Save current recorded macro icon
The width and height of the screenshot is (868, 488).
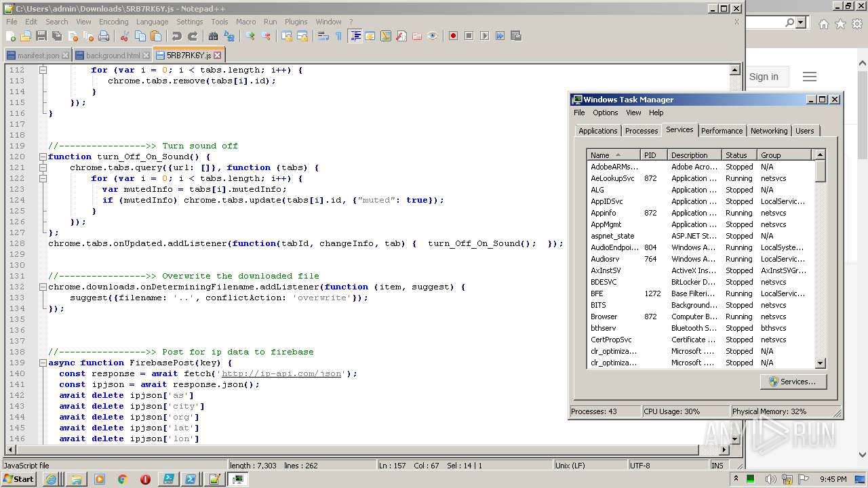click(516, 36)
